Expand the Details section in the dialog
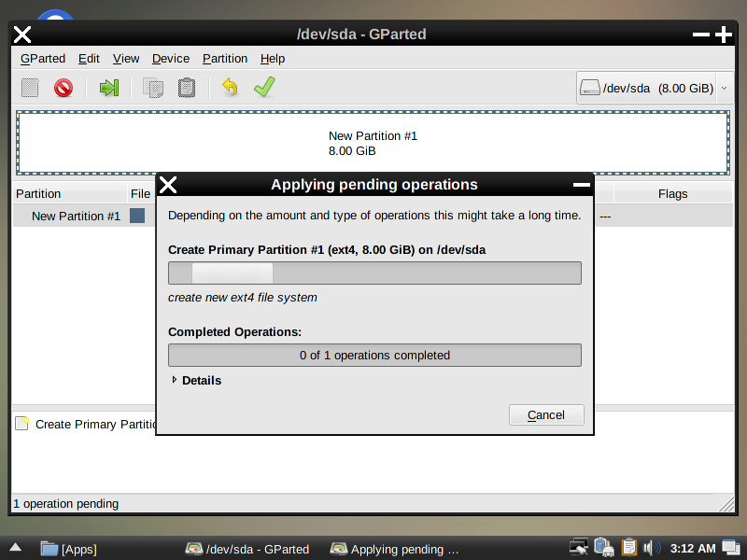747x560 pixels. point(196,381)
